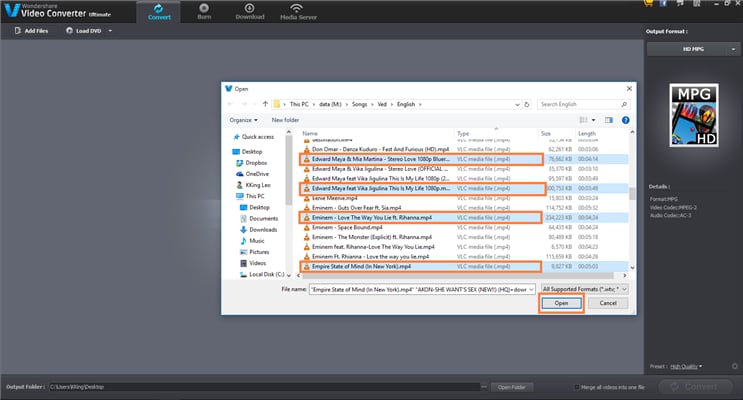This screenshot has height=400, width=743.
Task: Click the search magnifier icon
Action: tap(624, 104)
